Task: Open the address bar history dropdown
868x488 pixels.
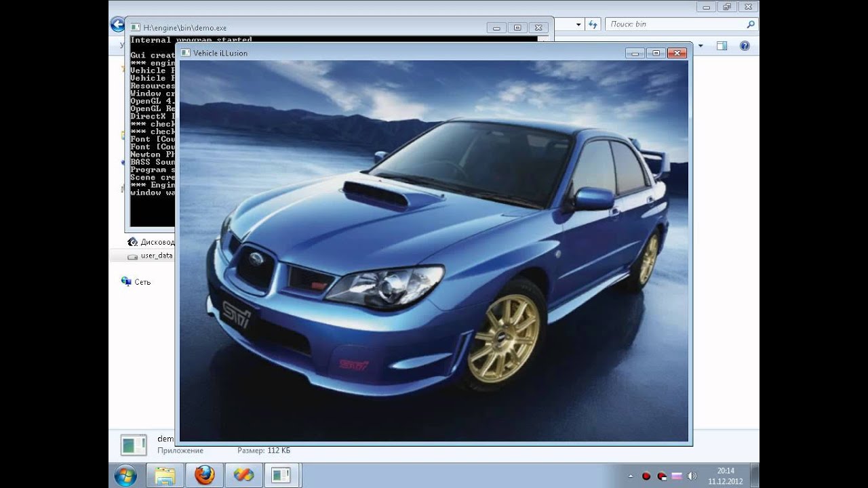Action: click(x=578, y=24)
